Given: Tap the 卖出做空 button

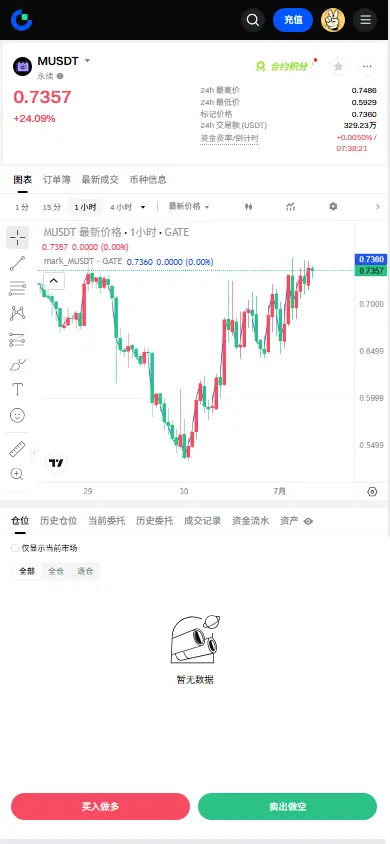Looking at the screenshot, I should tap(287, 806).
